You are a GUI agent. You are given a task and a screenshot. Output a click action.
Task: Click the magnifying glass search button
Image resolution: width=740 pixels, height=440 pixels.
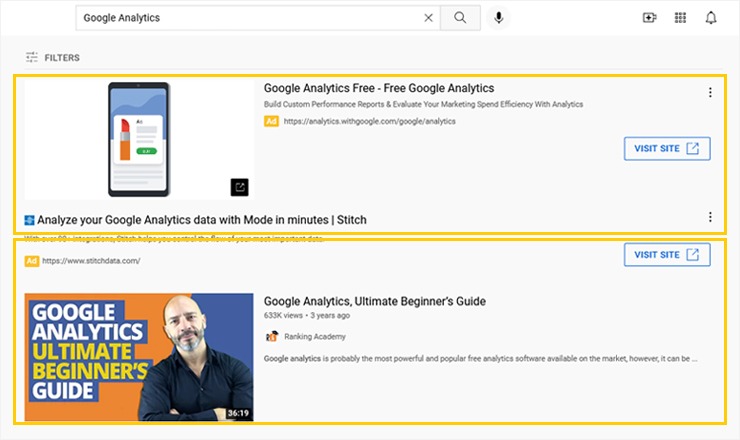click(x=460, y=18)
